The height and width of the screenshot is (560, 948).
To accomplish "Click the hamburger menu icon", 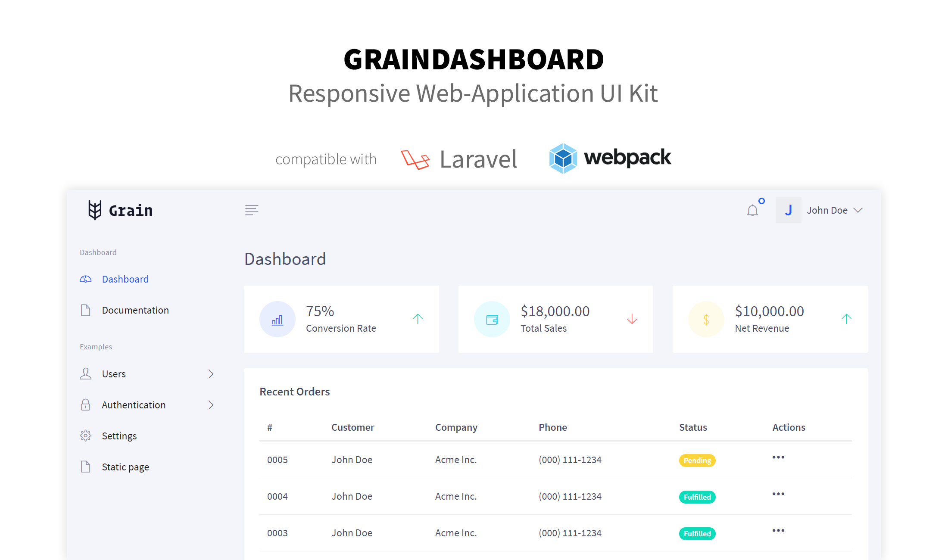I will click(x=252, y=210).
